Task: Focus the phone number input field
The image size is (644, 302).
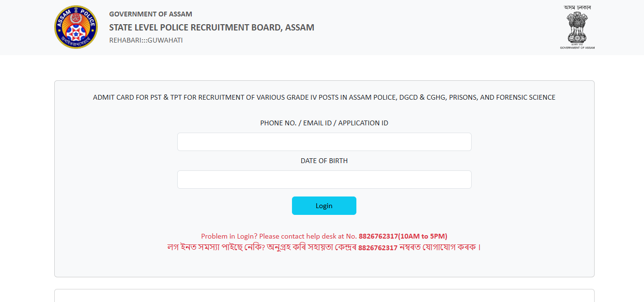Action: point(324,141)
